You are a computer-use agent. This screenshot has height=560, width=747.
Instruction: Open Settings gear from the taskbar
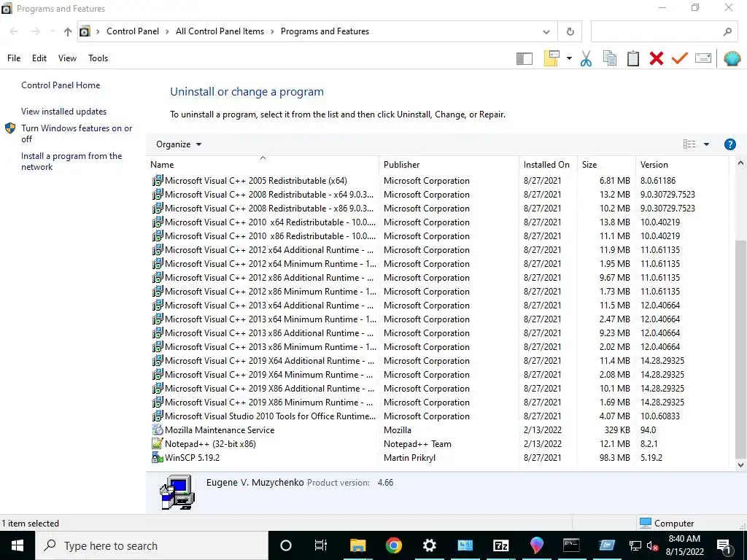pos(429,545)
